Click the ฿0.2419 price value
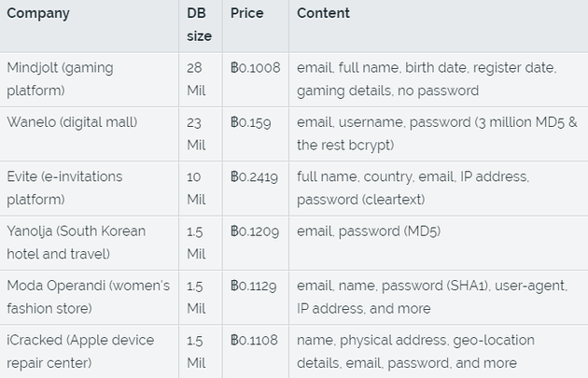 [x=254, y=176]
